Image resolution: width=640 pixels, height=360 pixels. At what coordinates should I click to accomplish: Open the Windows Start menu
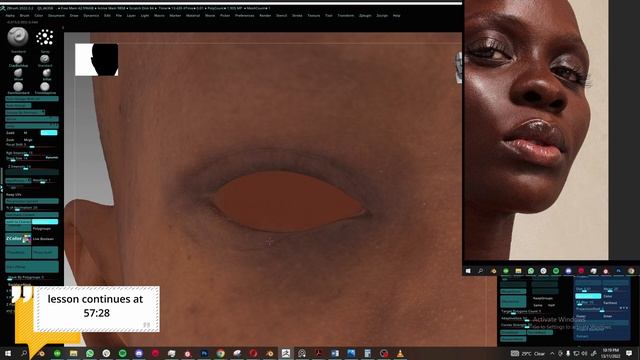pos(8,353)
